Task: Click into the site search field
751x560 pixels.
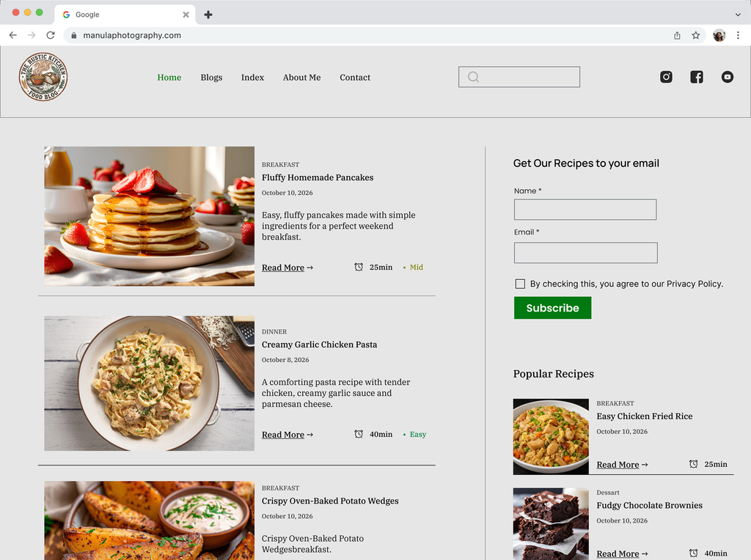Action: [x=519, y=77]
